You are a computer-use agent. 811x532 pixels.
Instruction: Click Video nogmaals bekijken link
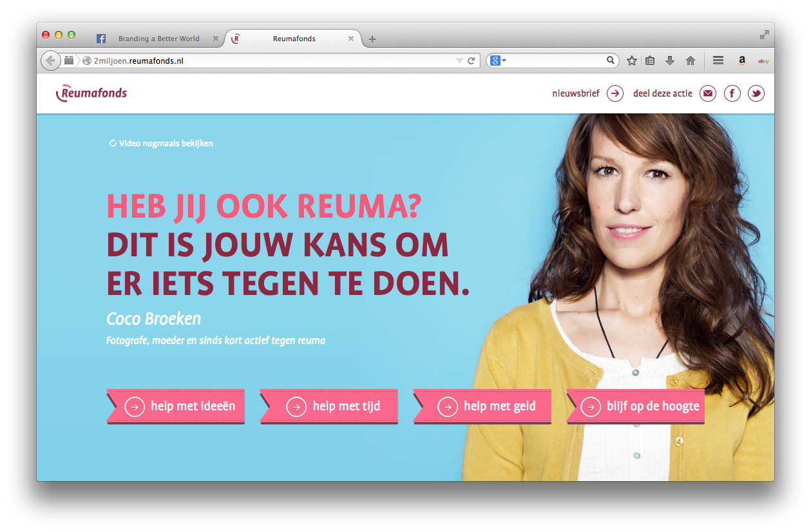pyautogui.click(x=161, y=143)
